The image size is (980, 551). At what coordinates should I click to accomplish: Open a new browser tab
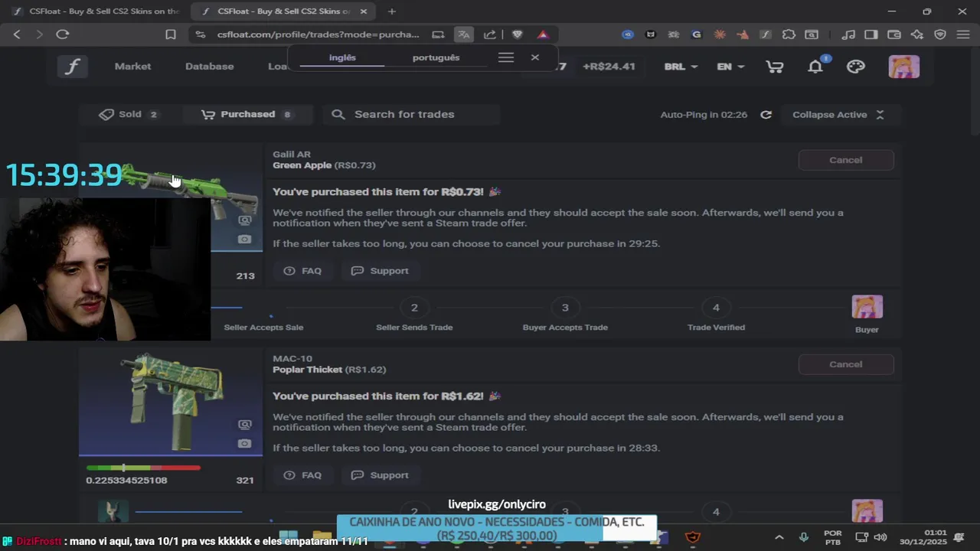coord(392,11)
